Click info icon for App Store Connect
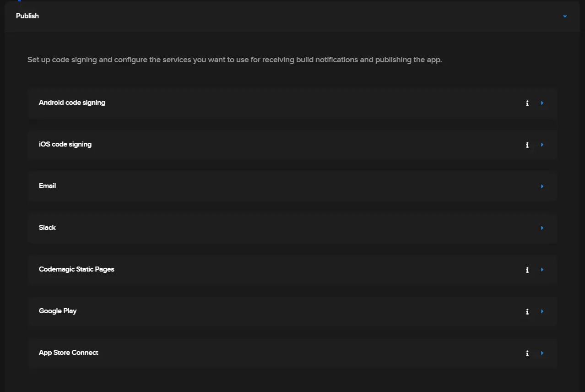The height and width of the screenshot is (392, 585). coord(527,354)
